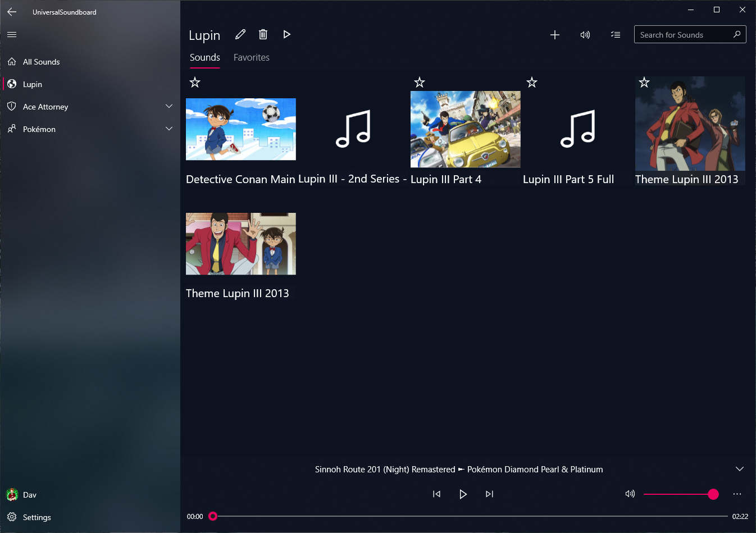Select the Lupin category in sidebar
The width and height of the screenshot is (756, 533).
pyautogui.click(x=90, y=84)
